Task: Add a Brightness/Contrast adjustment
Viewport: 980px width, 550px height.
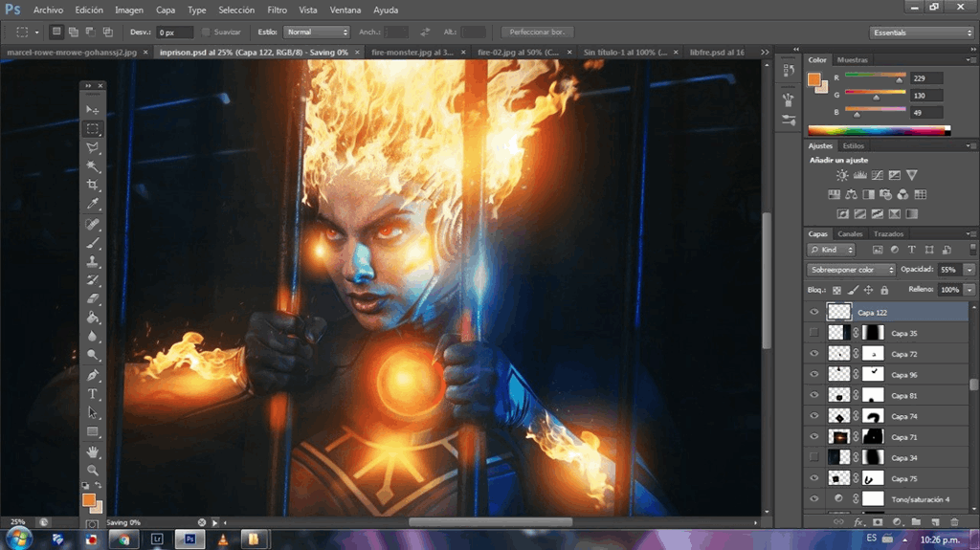Action: (x=842, y=176)
